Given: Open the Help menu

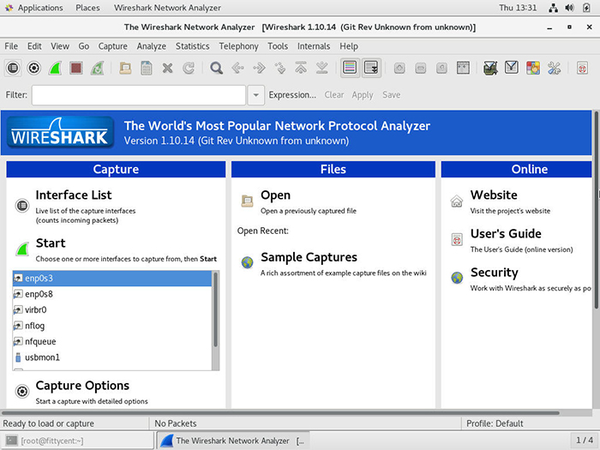Looking at the screenshot, I should tap(349, 46).
